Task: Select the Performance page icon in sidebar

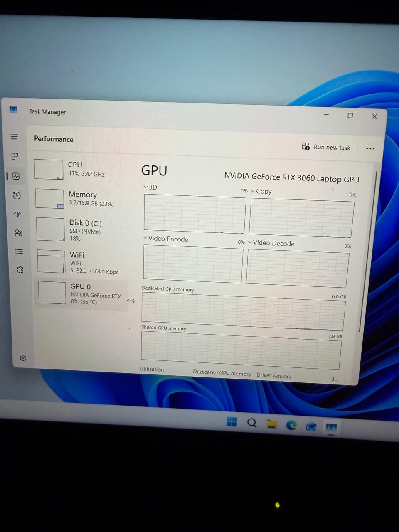Action: point(16,176)
